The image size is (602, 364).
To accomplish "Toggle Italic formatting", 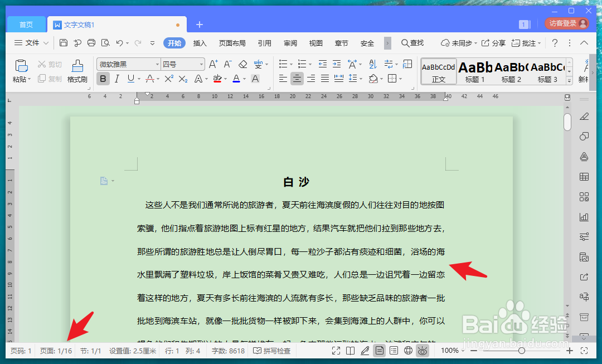I will pyautogui.click(x=116, y=79).
